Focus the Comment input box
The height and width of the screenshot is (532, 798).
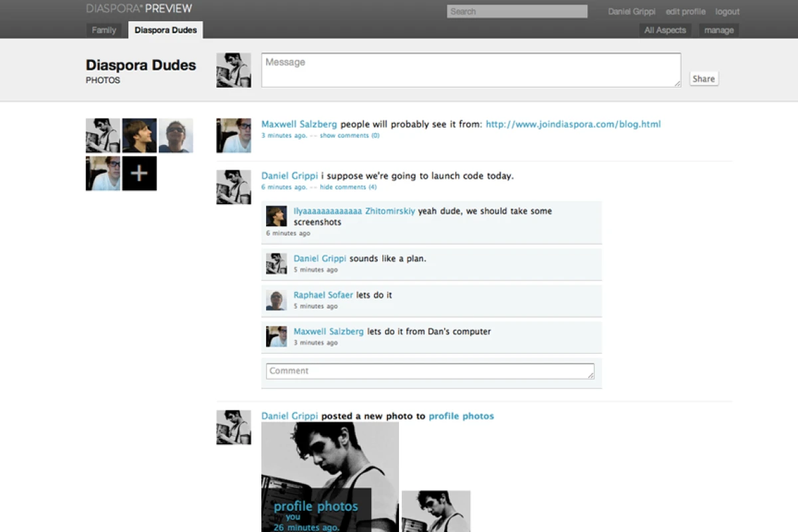[430, 371]
